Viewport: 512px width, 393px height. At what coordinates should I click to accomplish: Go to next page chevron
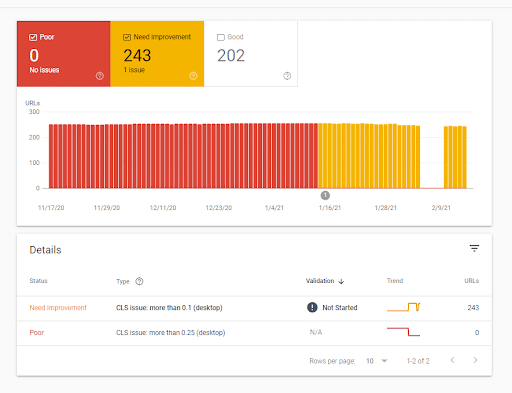coord(475,360)
